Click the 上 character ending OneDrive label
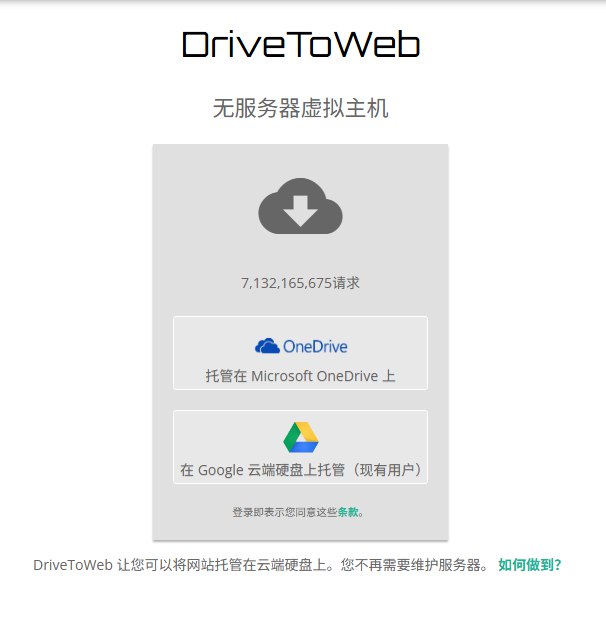Screen dimensions: 606x640 point(389,376)
